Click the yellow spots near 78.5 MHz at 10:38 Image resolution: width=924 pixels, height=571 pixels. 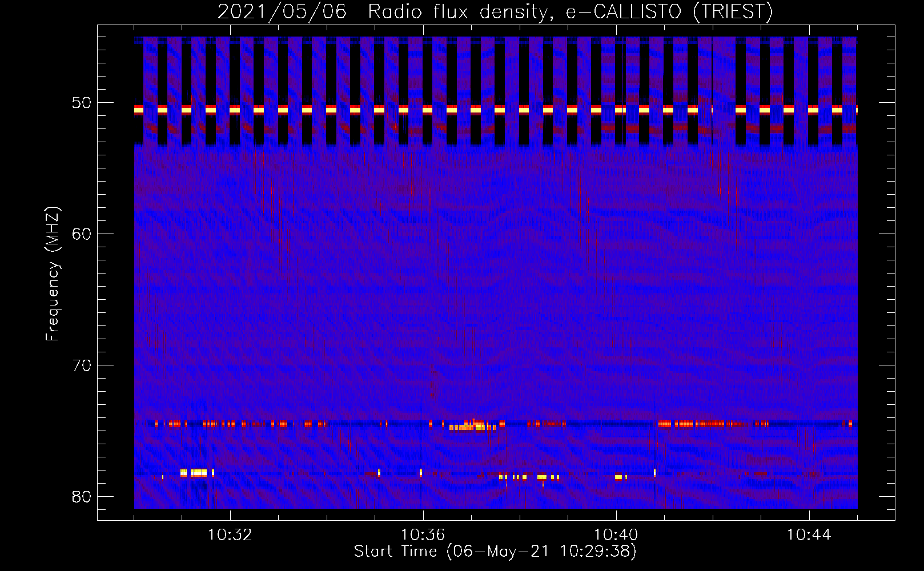pos(541,477)
